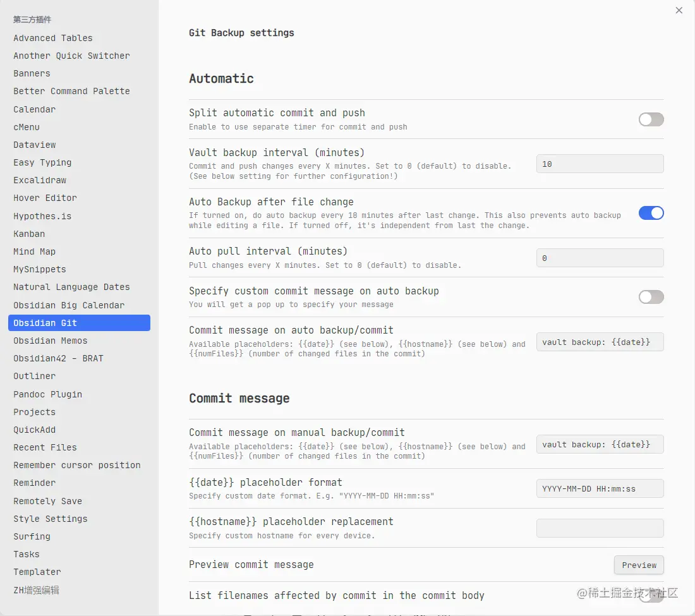This screenshot has height=616, width=695.
Task: Select Banners in the plugin list
Action: point(79,73)
